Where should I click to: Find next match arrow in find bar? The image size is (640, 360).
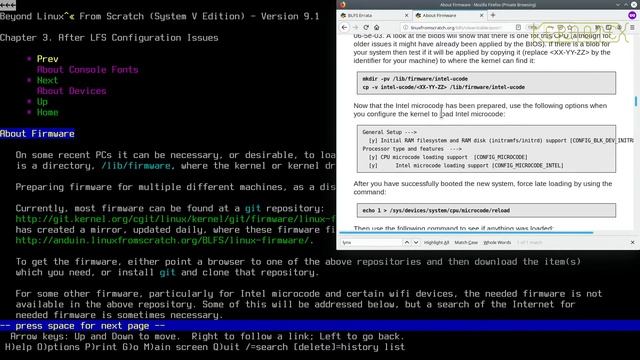tap(416, 242)
